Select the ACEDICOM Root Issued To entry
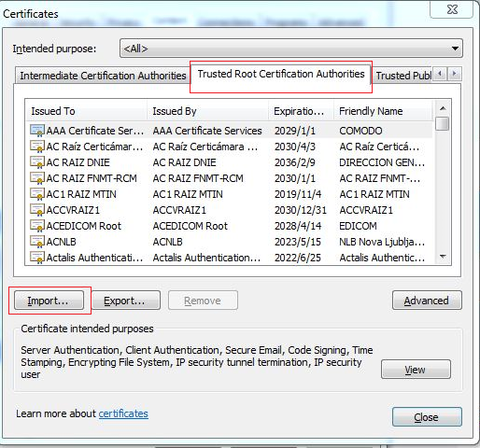 83,226
